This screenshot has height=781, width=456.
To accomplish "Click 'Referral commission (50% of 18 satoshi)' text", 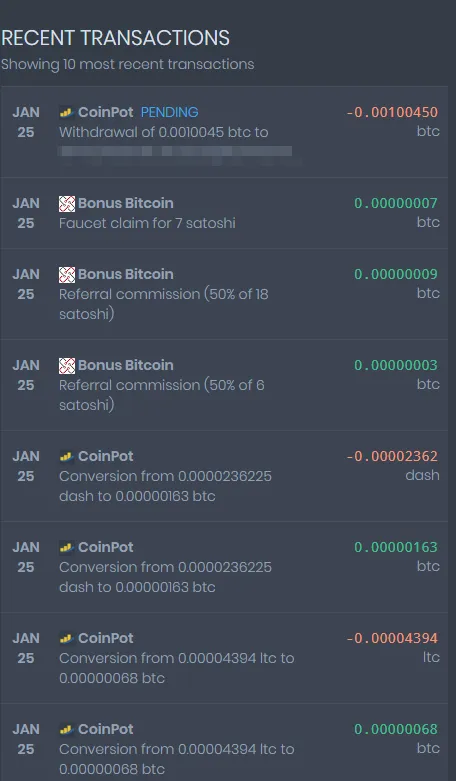I will [164, 304].
